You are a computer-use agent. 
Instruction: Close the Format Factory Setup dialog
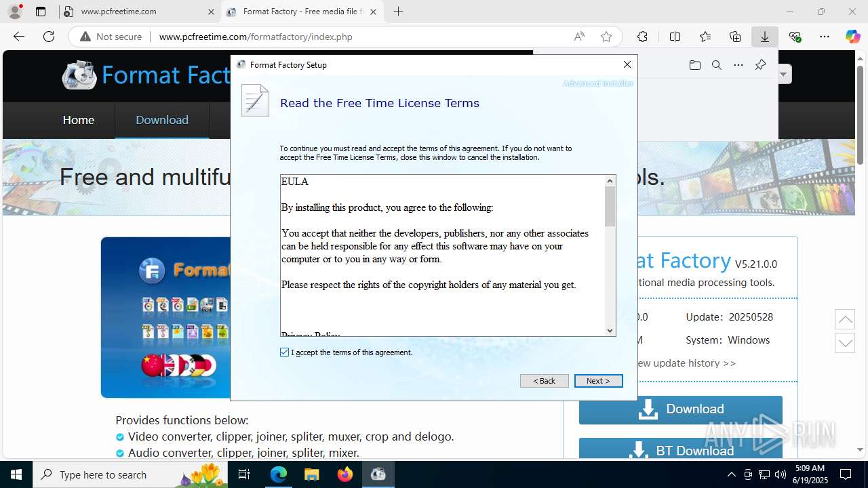pos(627,64)
